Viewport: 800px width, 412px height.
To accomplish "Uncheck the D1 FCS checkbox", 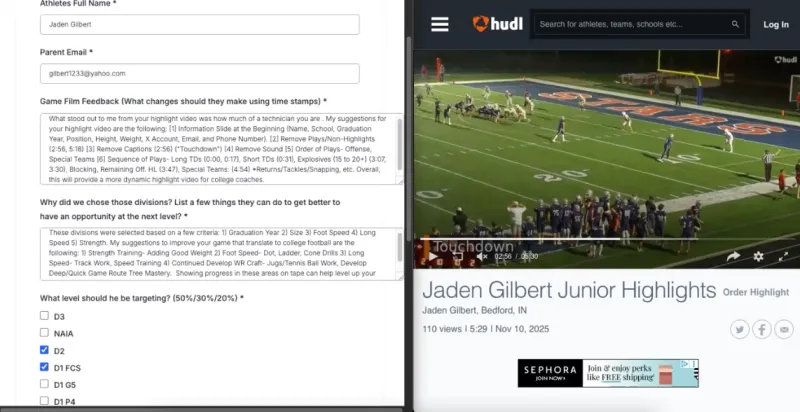I will 44,367.
